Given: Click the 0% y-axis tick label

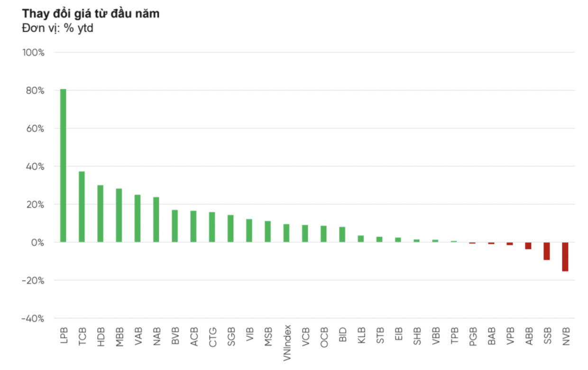Looking at the screenshot, I should pos(37,242).
